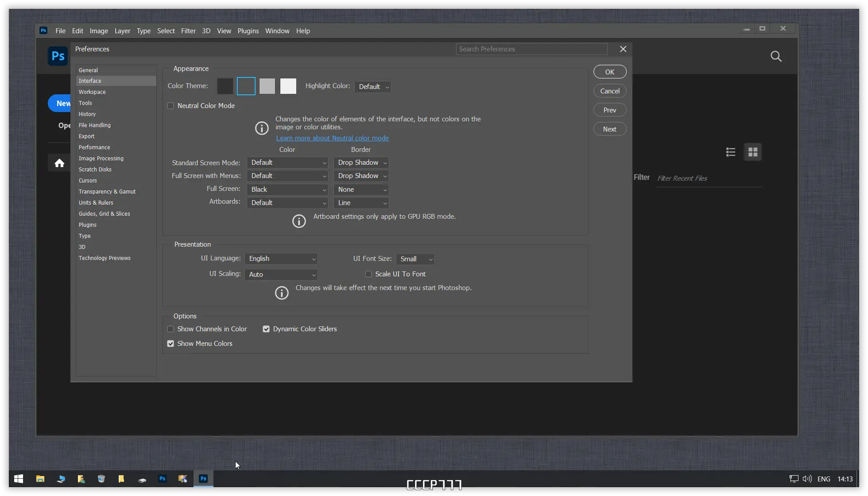
Task: Close the Preferences dialog with X
Action: tap(623, 49)
